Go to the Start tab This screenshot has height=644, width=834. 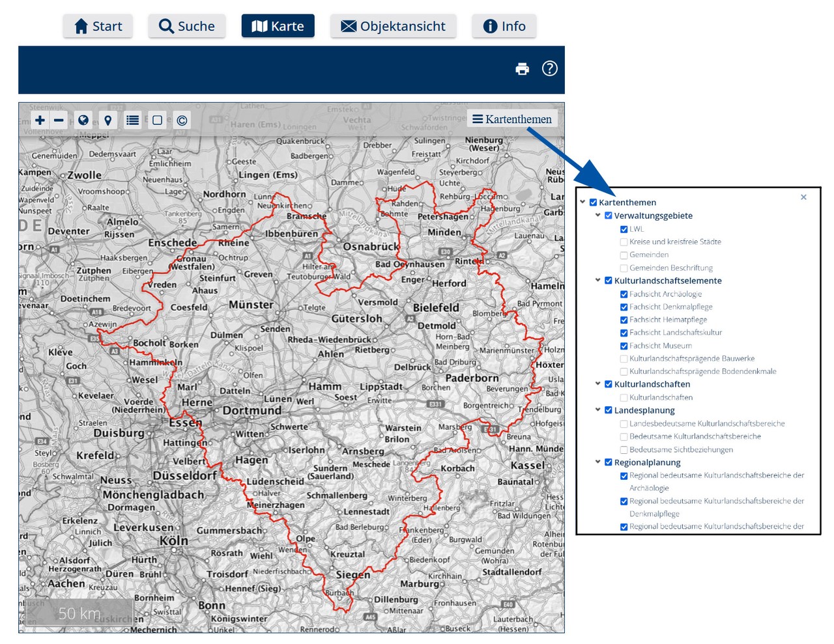[x=98, y=26]
